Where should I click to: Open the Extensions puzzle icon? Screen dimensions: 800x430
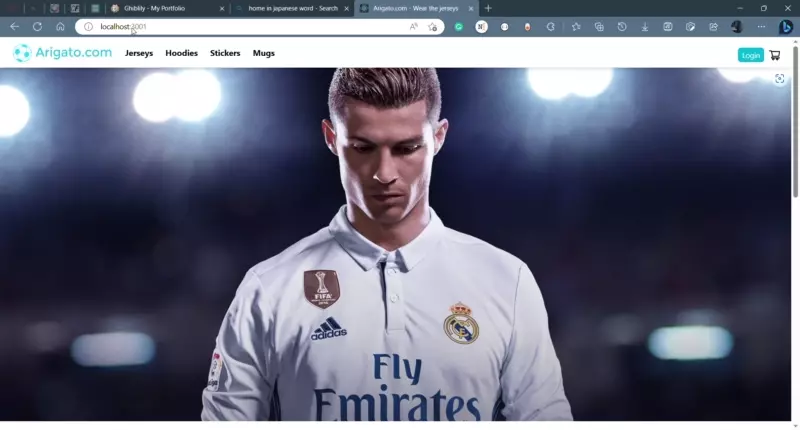[x=551, y=27]
